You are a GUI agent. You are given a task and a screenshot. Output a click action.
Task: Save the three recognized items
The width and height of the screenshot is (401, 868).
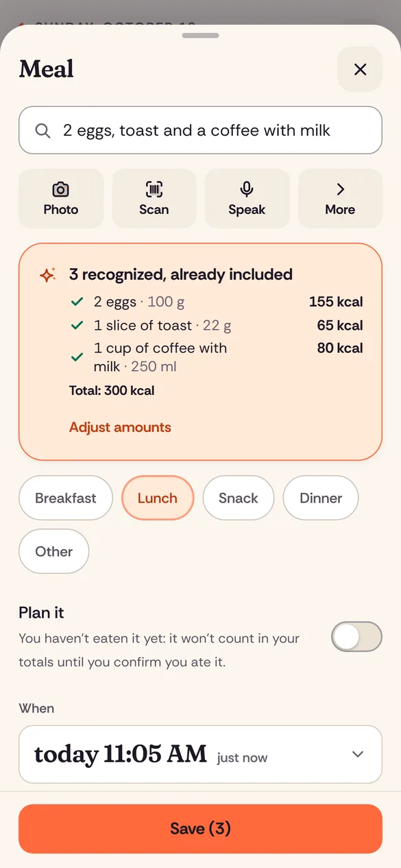[x=200, y=829]
